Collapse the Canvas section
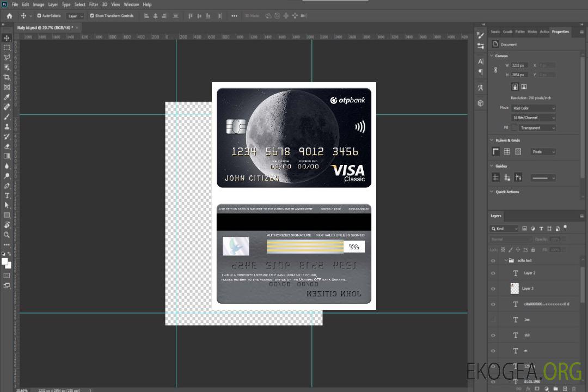Image resolution: width=588 pixels, height=392 pixels. click(x=492, y=56)
